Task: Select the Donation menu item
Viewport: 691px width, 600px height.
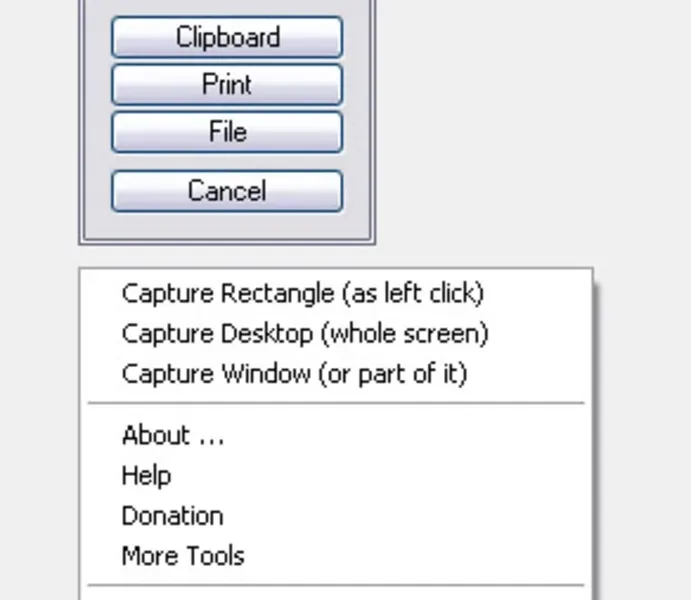Action: pos(172,516)
